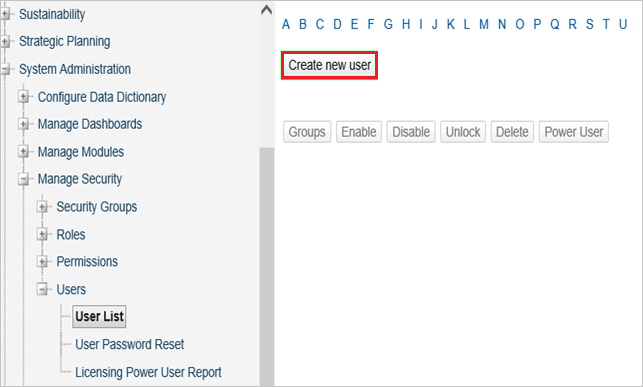Filter users by letter M
Screen dimensions: 643x387
point(484,25)
